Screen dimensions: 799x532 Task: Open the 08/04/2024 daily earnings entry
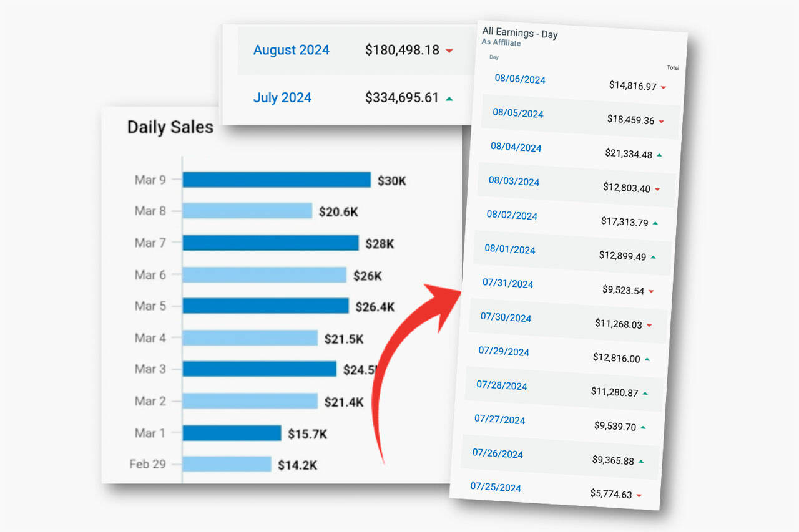point(516,147)
